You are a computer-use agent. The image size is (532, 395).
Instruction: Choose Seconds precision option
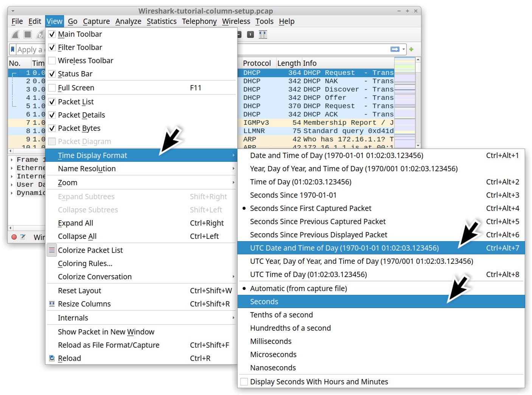[381, 302]
